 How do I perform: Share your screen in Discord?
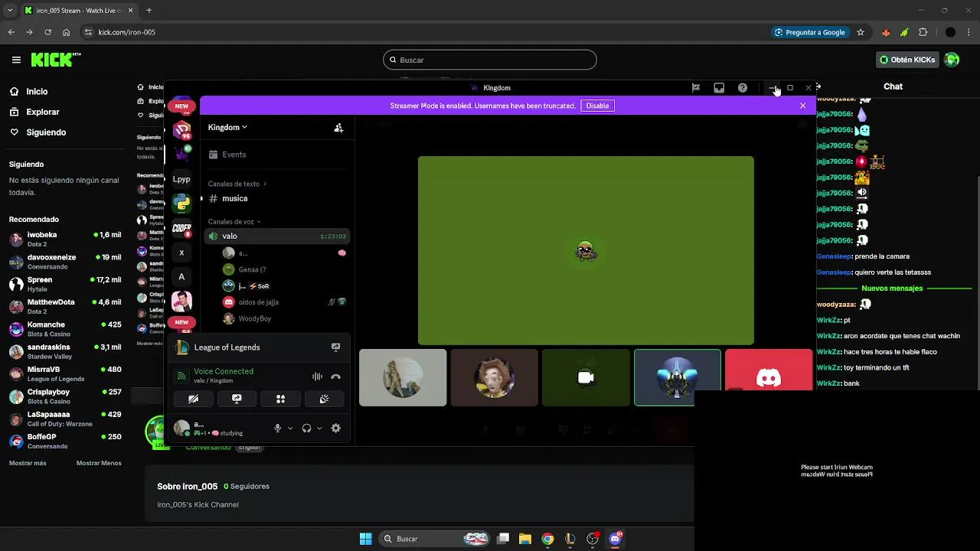coord(237,399)
